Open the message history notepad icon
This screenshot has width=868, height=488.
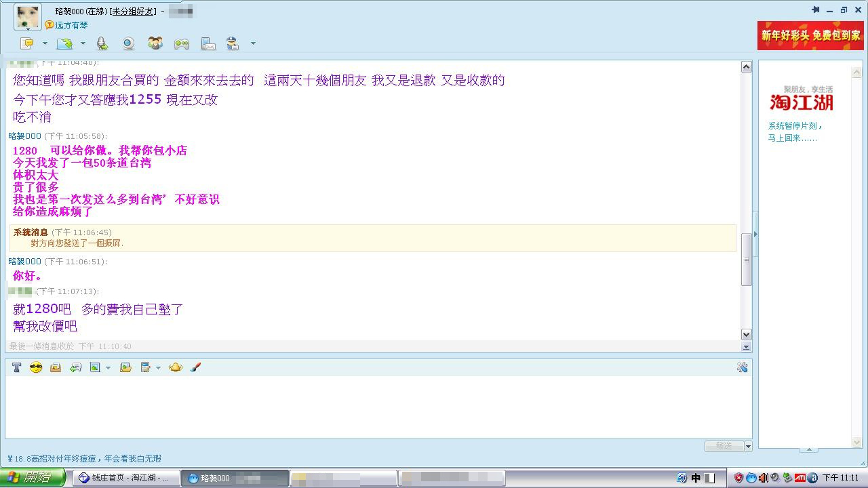(x=145, y=367)
